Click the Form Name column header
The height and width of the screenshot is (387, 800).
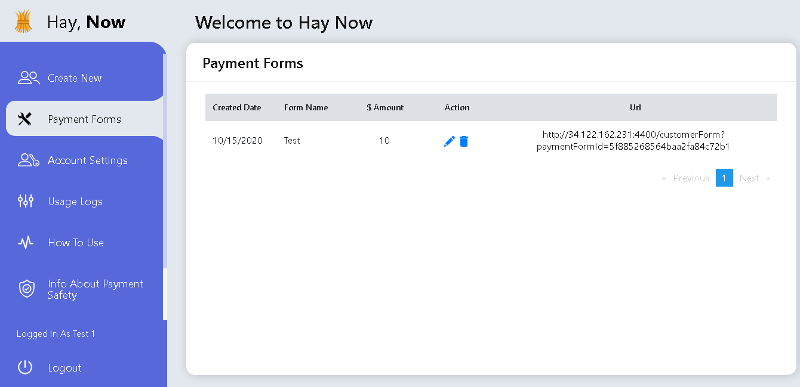(306, 108)
